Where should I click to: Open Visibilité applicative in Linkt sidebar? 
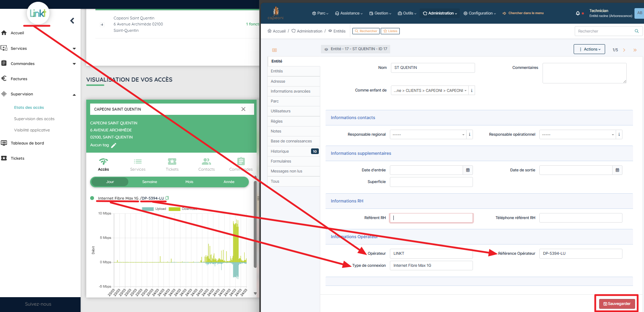(x=32, y=130)
